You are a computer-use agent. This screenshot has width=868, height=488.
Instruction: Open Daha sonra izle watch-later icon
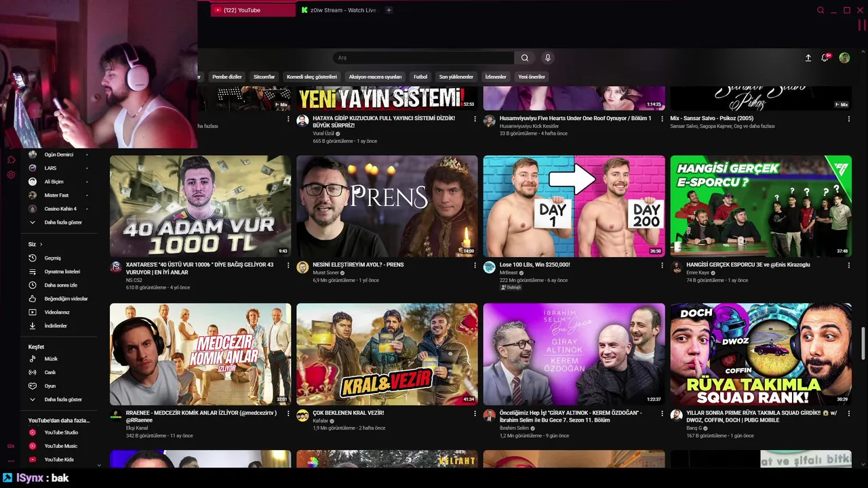pyautogui.click(x=32, y=285)
